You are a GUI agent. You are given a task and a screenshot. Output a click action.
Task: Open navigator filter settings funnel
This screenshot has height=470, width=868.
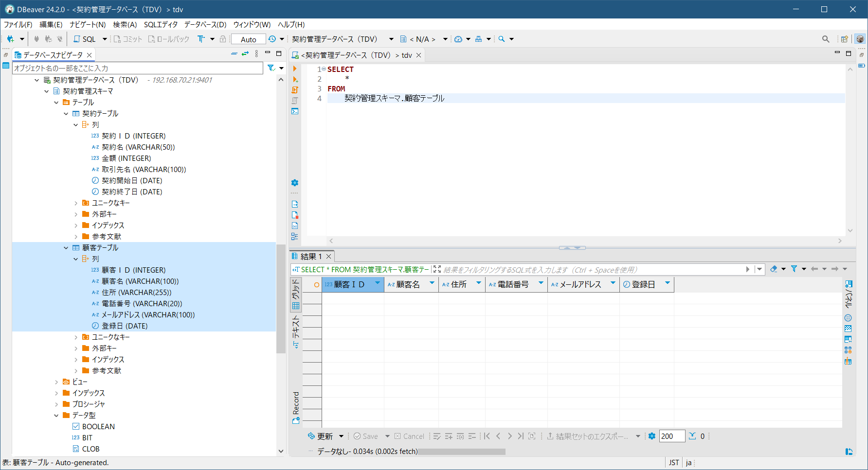tap(271, 68)
